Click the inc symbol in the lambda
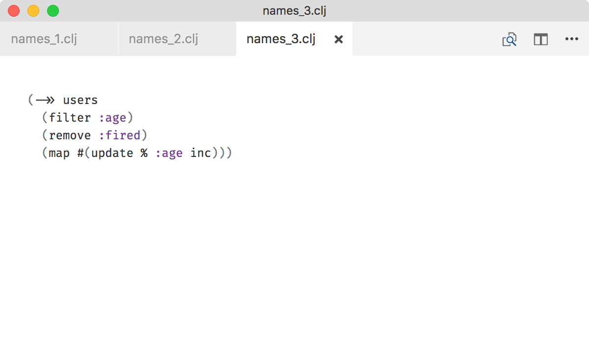Screen dimensions: 589x364 click(x=200, y=153)
